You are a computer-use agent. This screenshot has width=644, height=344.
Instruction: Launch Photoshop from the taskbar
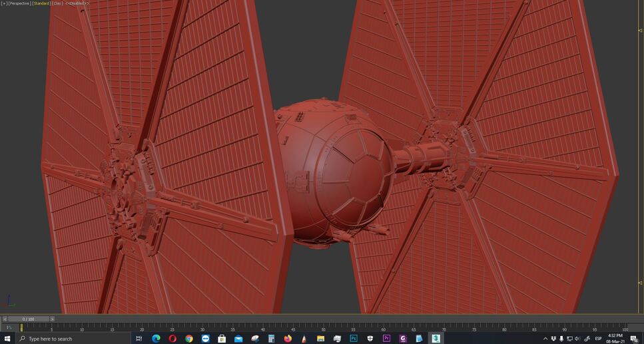point(353,339)
